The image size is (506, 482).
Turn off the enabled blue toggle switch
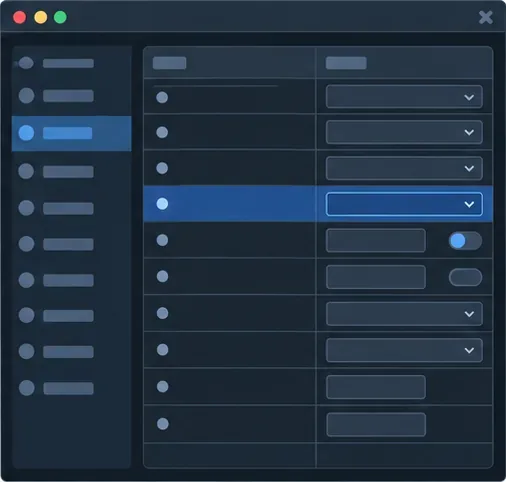[465, 241]
